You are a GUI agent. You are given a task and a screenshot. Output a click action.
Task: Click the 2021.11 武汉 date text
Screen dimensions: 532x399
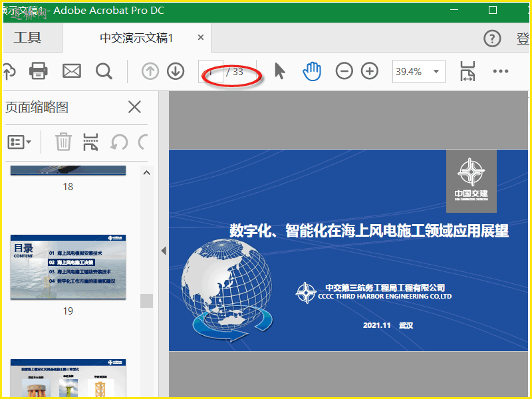click(388, 325)
